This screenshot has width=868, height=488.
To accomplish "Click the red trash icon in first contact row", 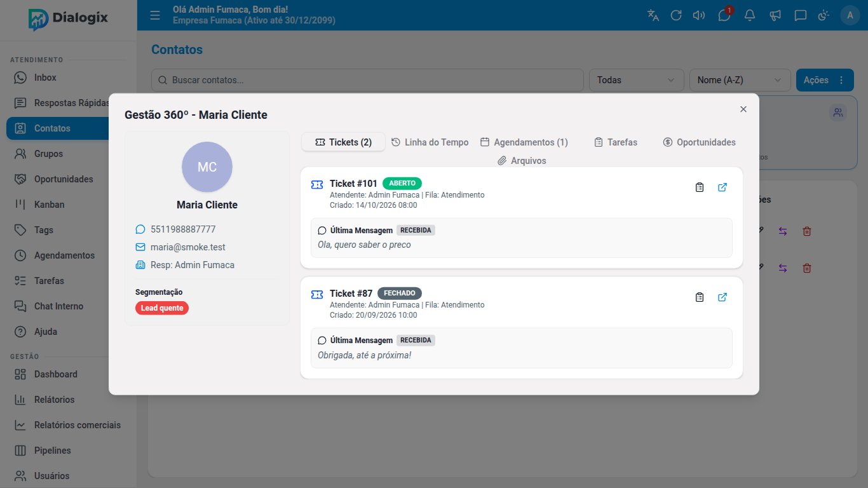I will 807,231.
